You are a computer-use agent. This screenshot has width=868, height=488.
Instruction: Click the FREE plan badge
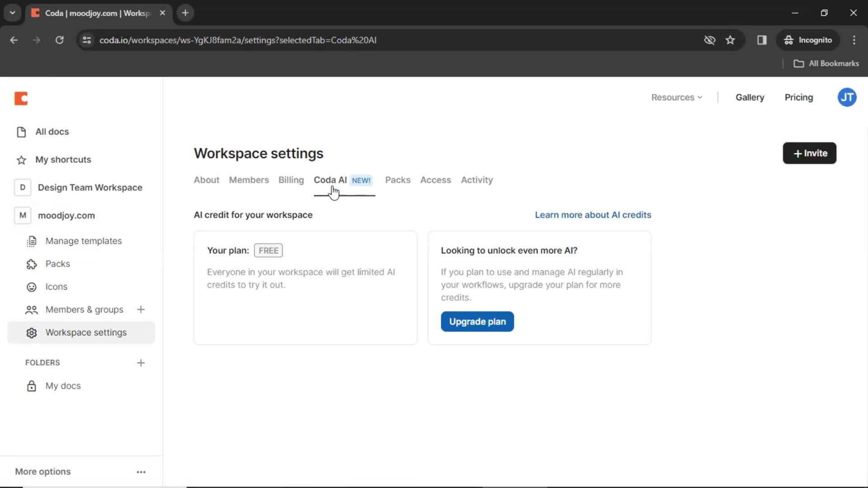tap(269, 250)
